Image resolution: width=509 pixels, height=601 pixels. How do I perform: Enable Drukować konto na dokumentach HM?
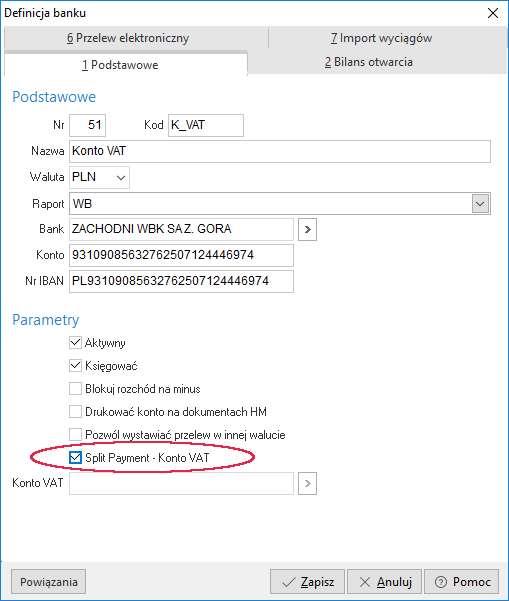tap(76, 412)
